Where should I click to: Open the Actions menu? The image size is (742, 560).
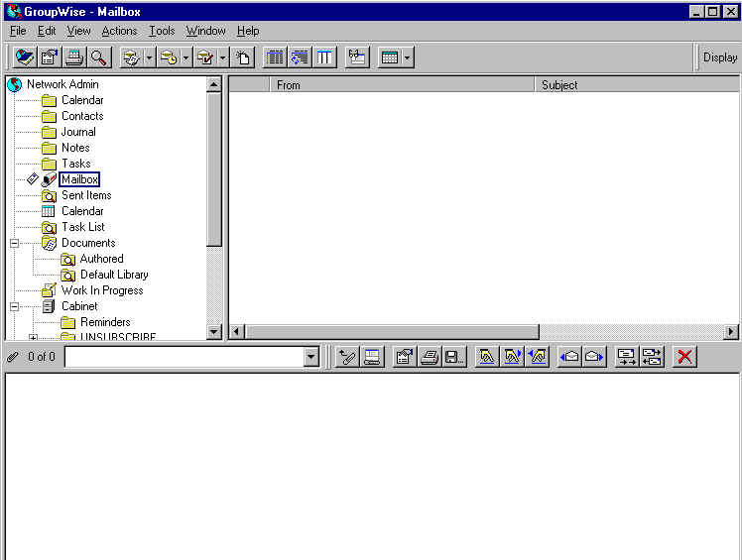(119, 31)
